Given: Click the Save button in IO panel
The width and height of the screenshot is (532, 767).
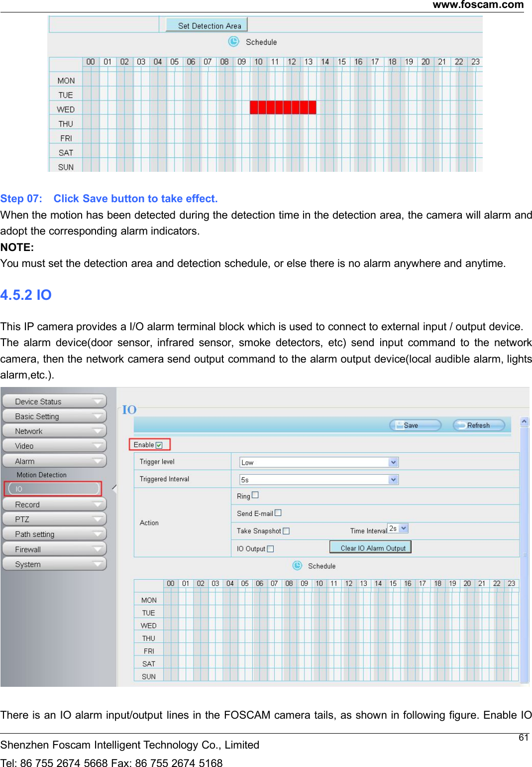Looking at the screenshot, I should [x=415, y=425].
